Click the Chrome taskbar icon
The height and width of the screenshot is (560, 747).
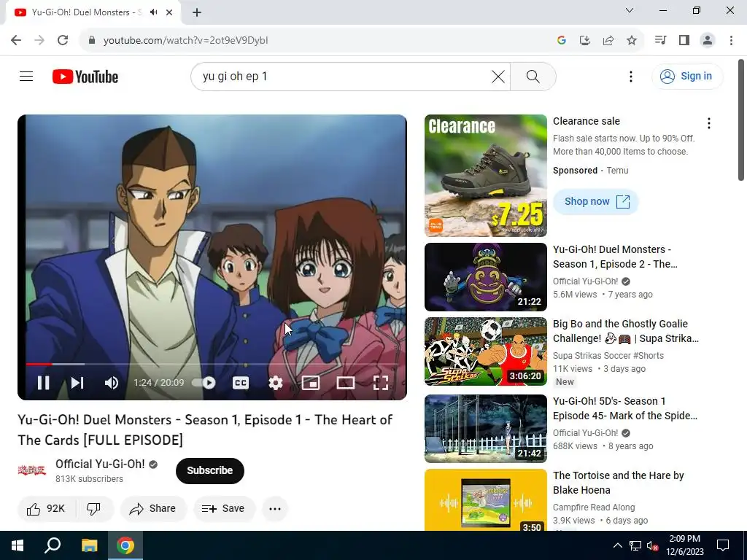point(125,545)
